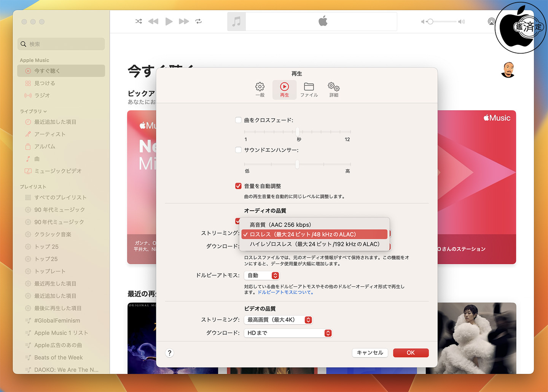The width and height of the screenshot is (548, 392).
Task: Enable サウンドエンハンサー checkbox
Action: [238, 150]
